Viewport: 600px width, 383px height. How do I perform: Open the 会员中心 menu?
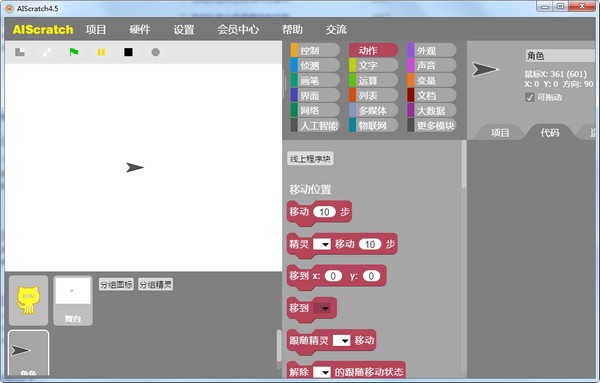tap(238, 29)
